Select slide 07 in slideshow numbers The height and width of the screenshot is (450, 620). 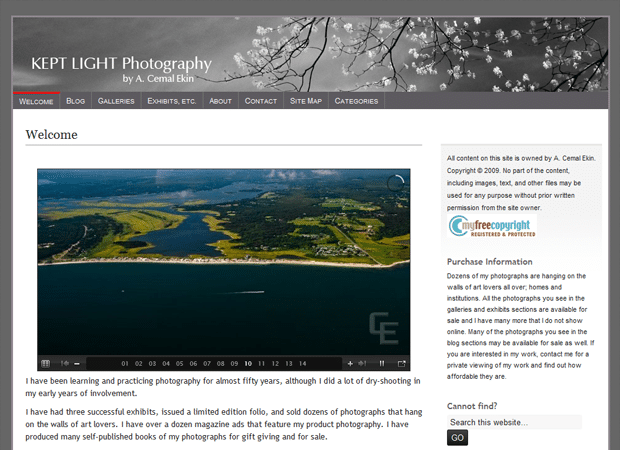[x=207, y=363]
